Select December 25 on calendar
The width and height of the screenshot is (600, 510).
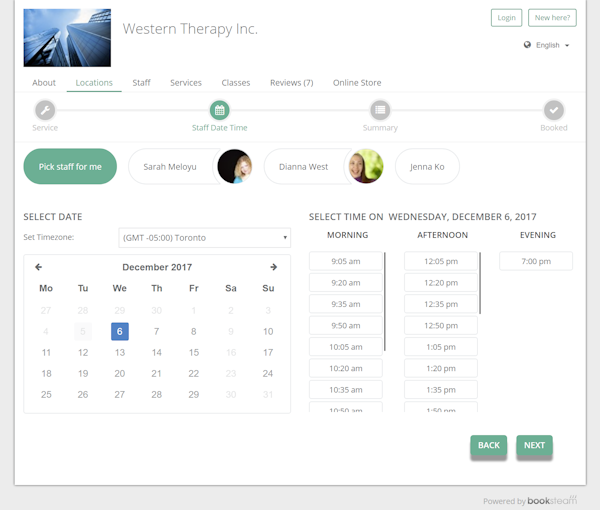[46, 394]
